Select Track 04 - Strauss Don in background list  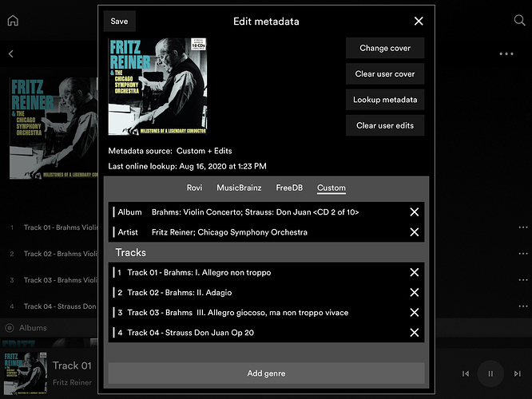(60, 306)
